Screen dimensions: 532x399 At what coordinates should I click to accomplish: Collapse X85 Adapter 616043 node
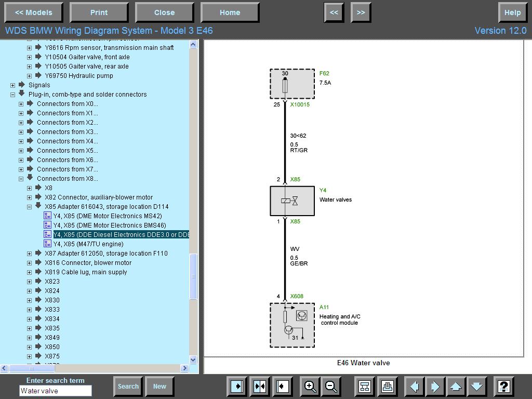[x=30, y=207]
